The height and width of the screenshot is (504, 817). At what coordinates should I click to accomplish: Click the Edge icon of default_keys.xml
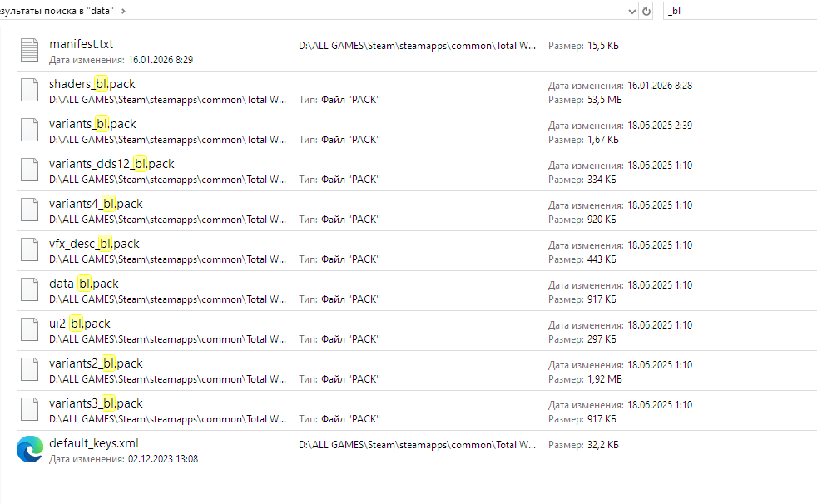[x=30, y=449]
